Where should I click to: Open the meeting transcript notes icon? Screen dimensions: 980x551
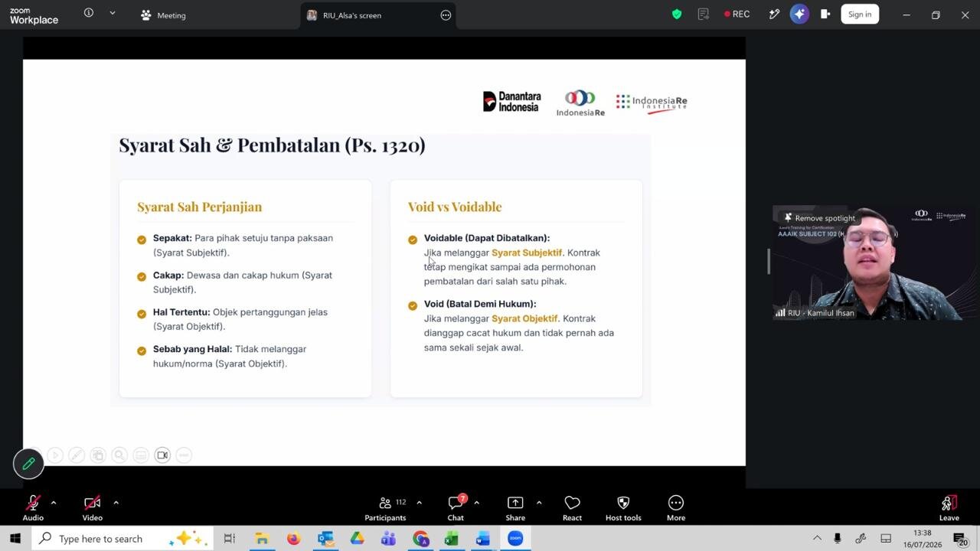tap(704, 14)
